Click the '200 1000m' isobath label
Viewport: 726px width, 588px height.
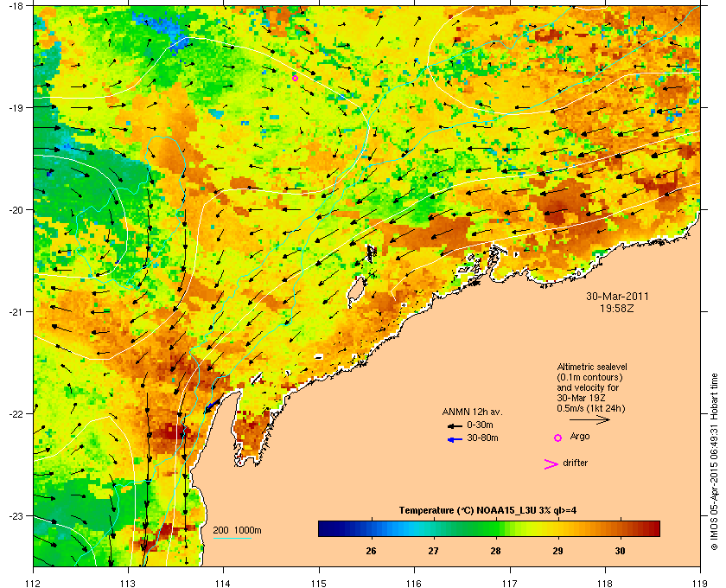click(237, 530)
